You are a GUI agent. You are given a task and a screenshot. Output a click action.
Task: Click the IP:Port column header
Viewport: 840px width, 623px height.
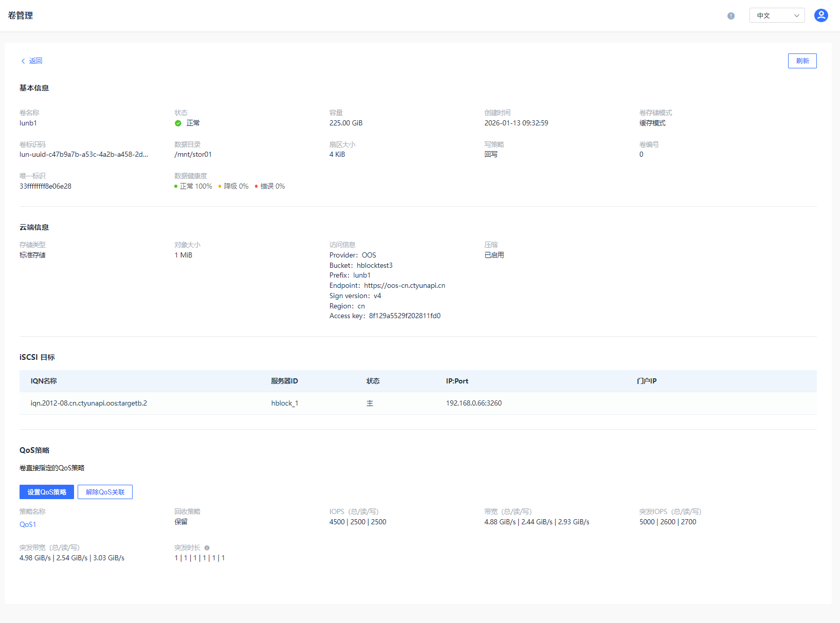pos(457,381)
